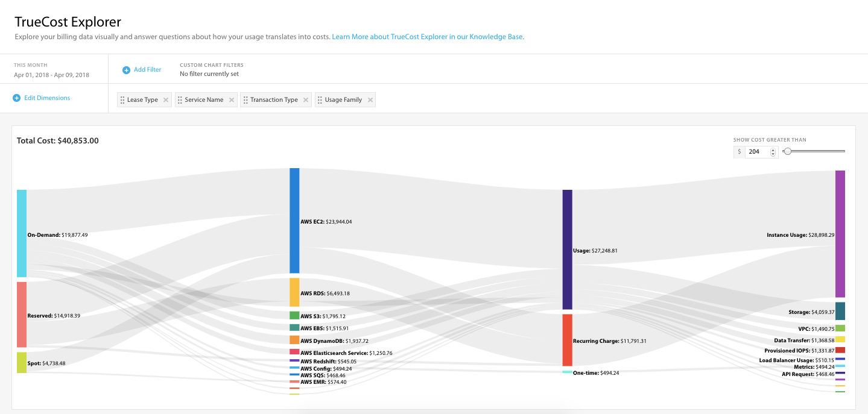Click the Add Filter plus icon
The height and width of the screenshot is (414, 868).
(x=125, y=69)
